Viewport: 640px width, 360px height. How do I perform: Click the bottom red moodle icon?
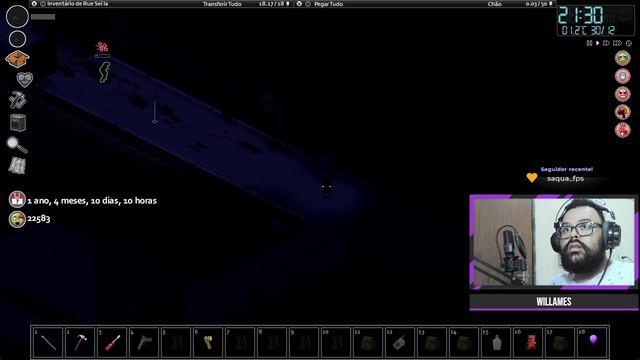[622, 131]
